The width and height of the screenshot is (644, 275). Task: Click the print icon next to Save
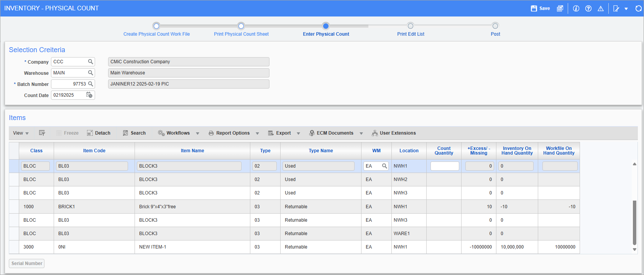[x=560, y=8]
